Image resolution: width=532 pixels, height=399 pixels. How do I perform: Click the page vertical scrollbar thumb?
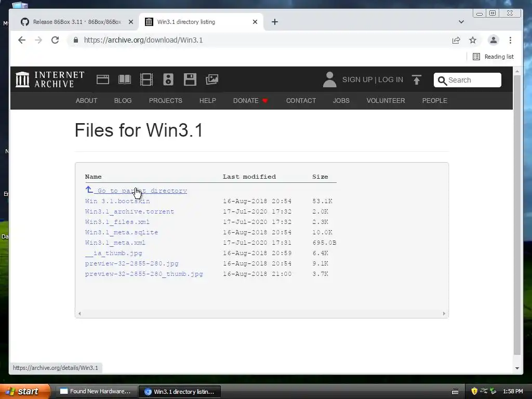pos(517,215)
